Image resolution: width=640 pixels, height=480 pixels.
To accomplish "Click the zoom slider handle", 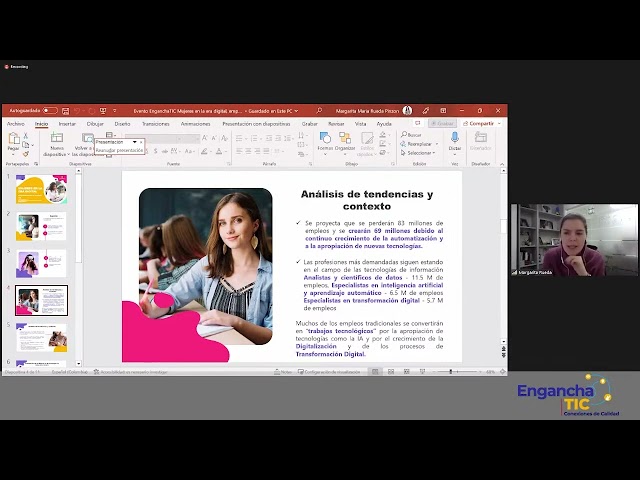I will 451,372.
